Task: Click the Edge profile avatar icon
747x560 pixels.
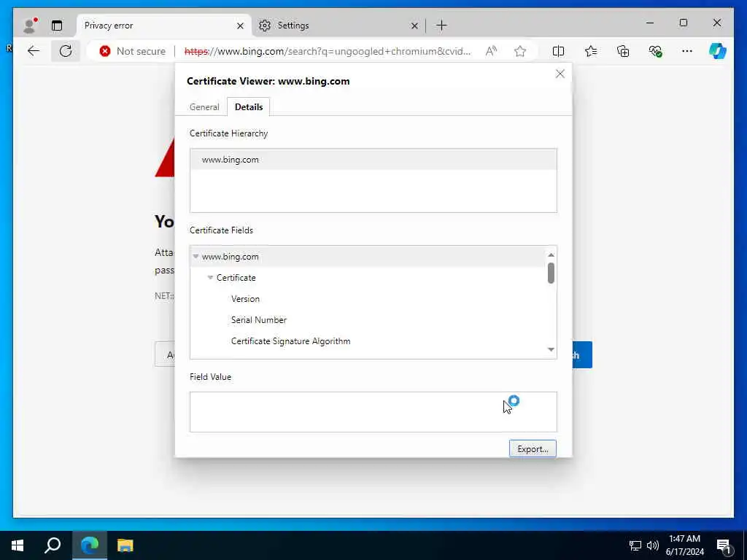Action: (29, 26)
